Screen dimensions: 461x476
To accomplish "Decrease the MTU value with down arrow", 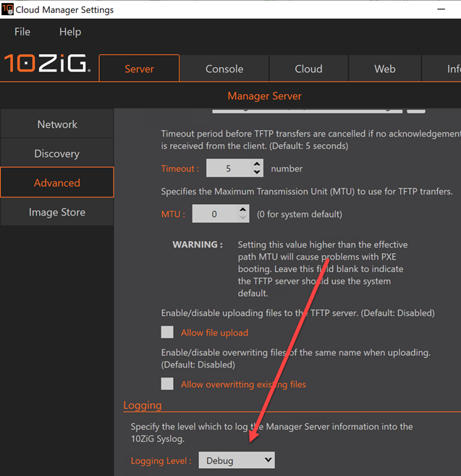I will pos(242,218).
